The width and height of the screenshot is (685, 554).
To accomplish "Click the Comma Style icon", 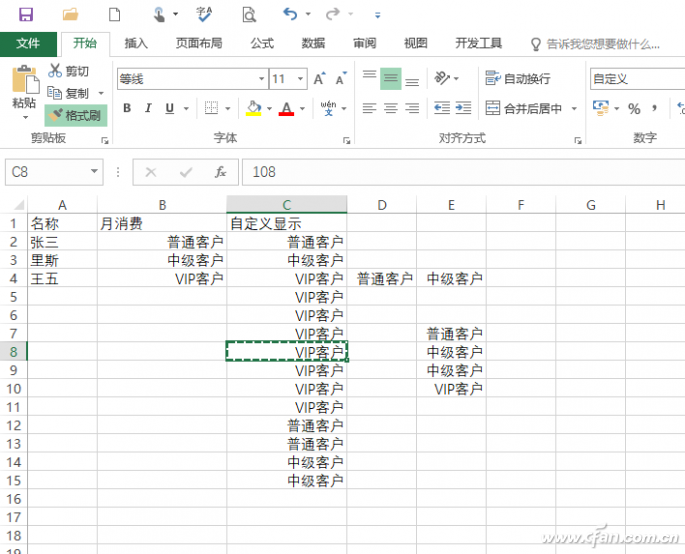I will coord(654,108).
